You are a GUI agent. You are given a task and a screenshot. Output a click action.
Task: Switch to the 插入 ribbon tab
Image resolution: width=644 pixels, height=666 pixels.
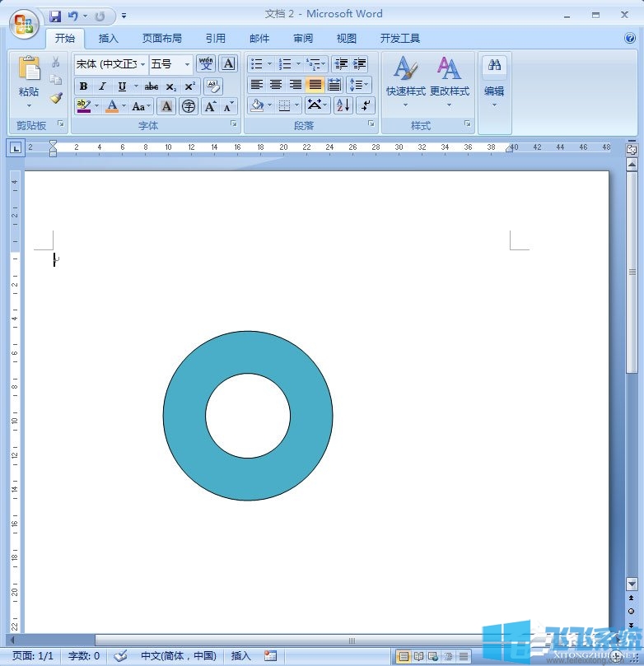tap(109, 38)
